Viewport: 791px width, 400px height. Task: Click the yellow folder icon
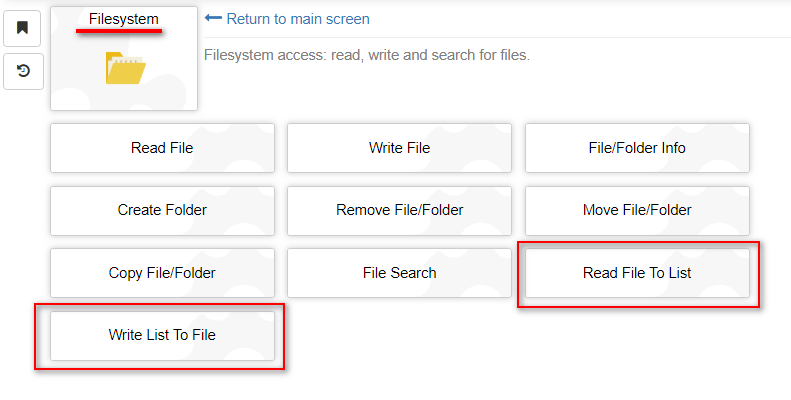click(125, 68)
